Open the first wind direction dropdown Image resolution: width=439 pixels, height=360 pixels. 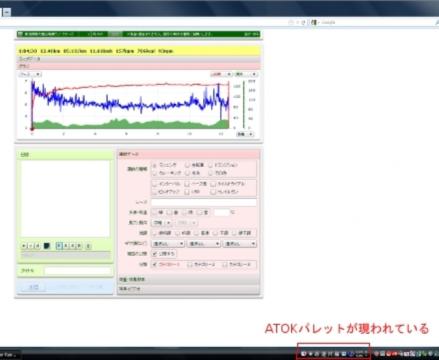click(x=162, y=223)
